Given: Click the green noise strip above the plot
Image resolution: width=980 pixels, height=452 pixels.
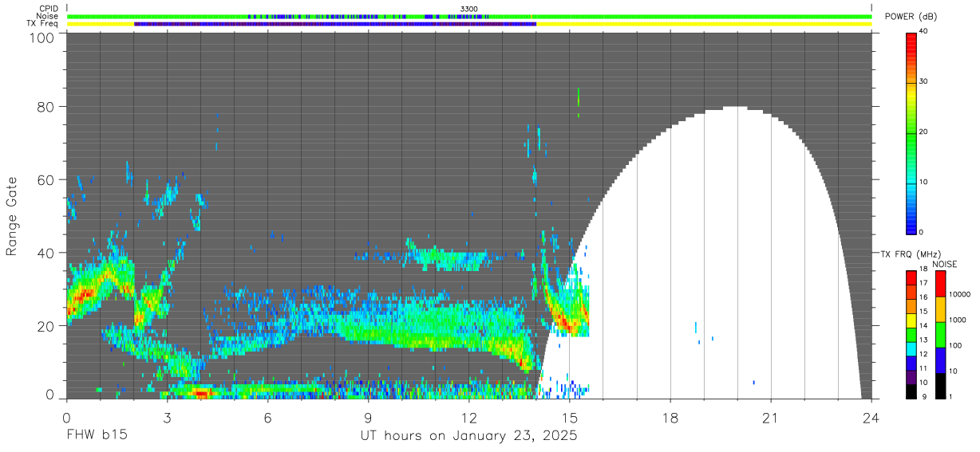Looking at the screenshot, I should [x=469, y=16].
